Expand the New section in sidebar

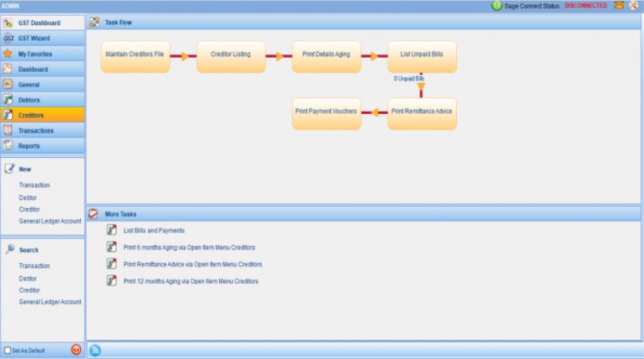[x=24, y=169]
